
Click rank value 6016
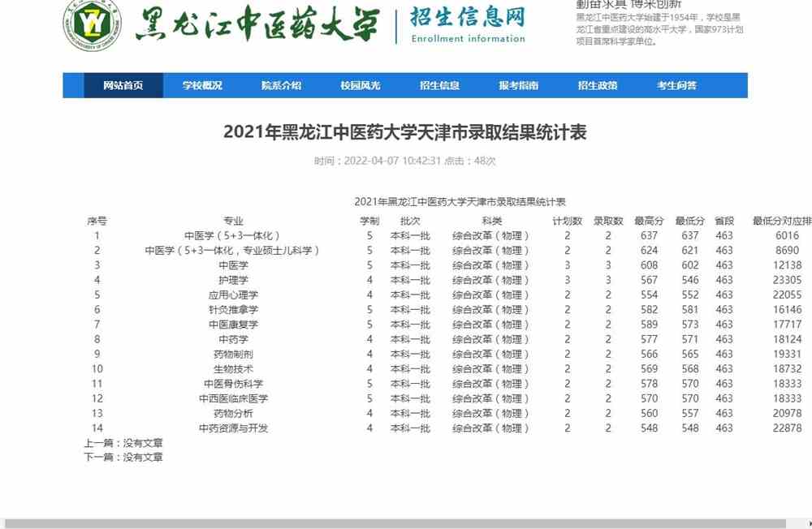click(787, 235)
